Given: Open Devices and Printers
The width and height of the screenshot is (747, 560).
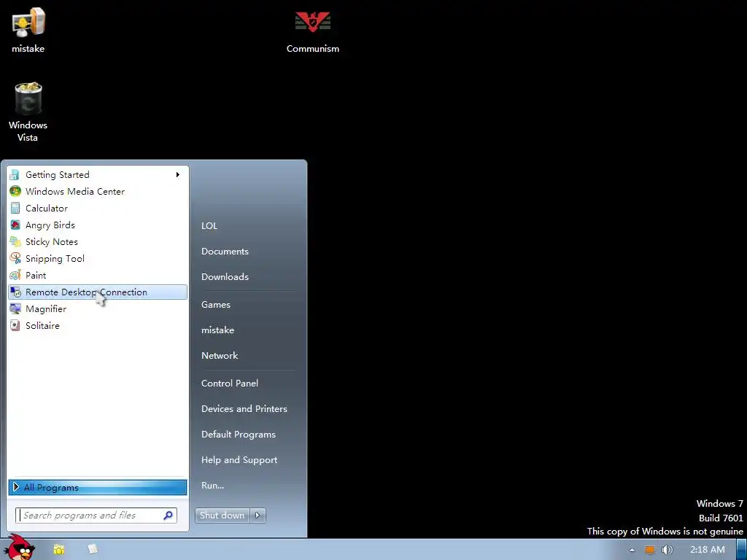Looking at the screenshot, I should pyautogui.click(x=244, y=408).
